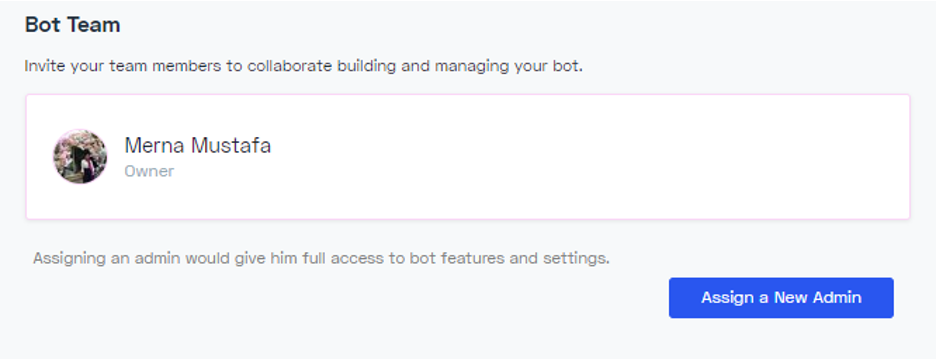
Task: Click the Bot Team heading
Action: pyautogui.click(x=72, y=25)
